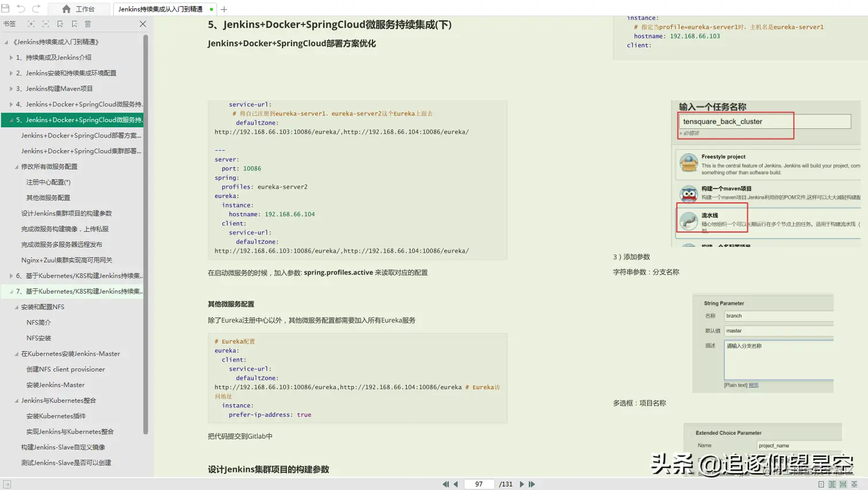Click the remove bookmark flag icon

point(74,24)
